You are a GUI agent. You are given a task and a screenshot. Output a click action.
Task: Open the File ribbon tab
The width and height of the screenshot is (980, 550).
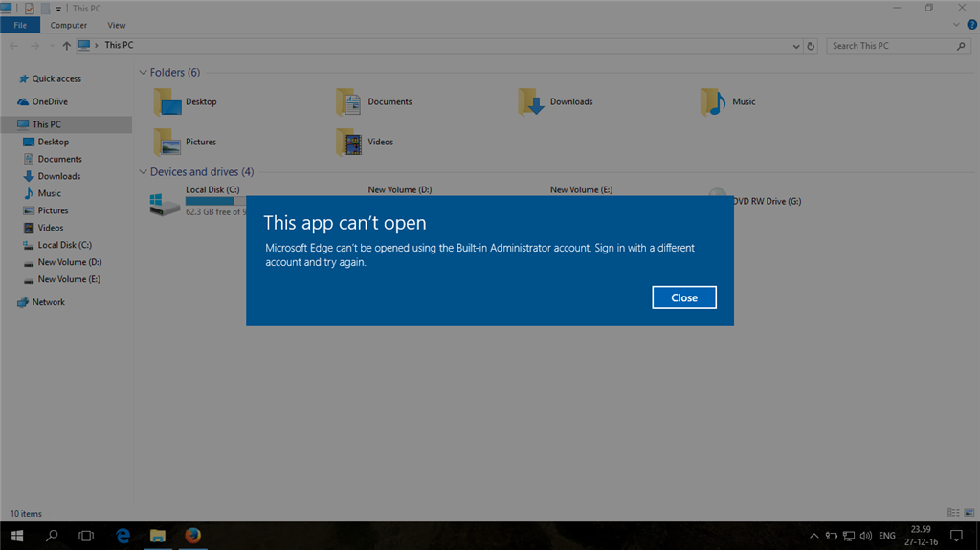click(20, 25)
